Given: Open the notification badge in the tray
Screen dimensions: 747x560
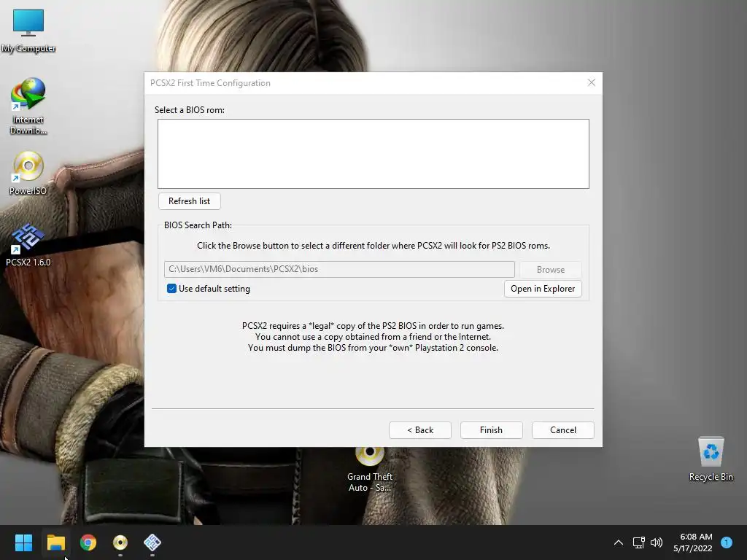Looking at the screenshot, I should tap(727, 542).
